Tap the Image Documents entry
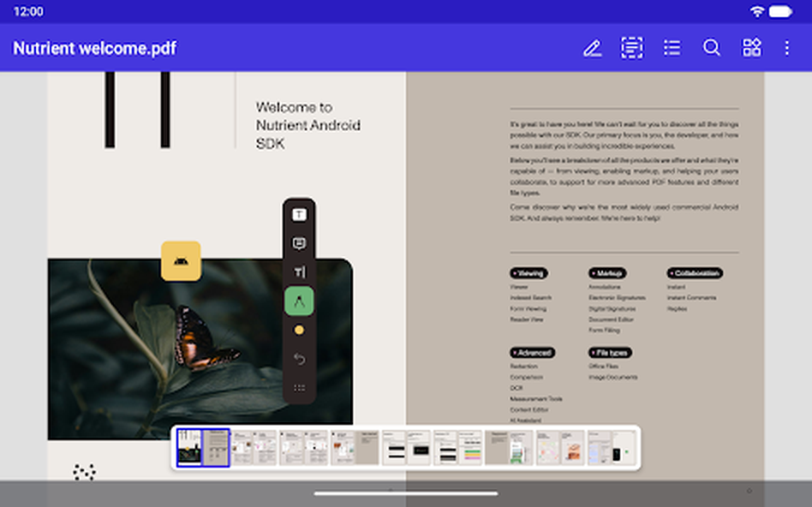This screenshot has height=507, width=812. (x=612, y=377)
